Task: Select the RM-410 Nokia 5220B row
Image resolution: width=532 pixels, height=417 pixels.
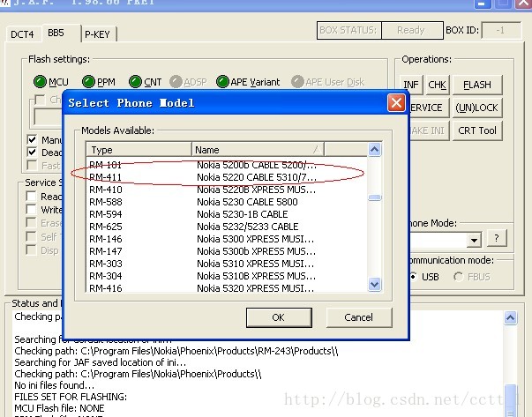Action: pyautogui.click(x=227, y=190)
